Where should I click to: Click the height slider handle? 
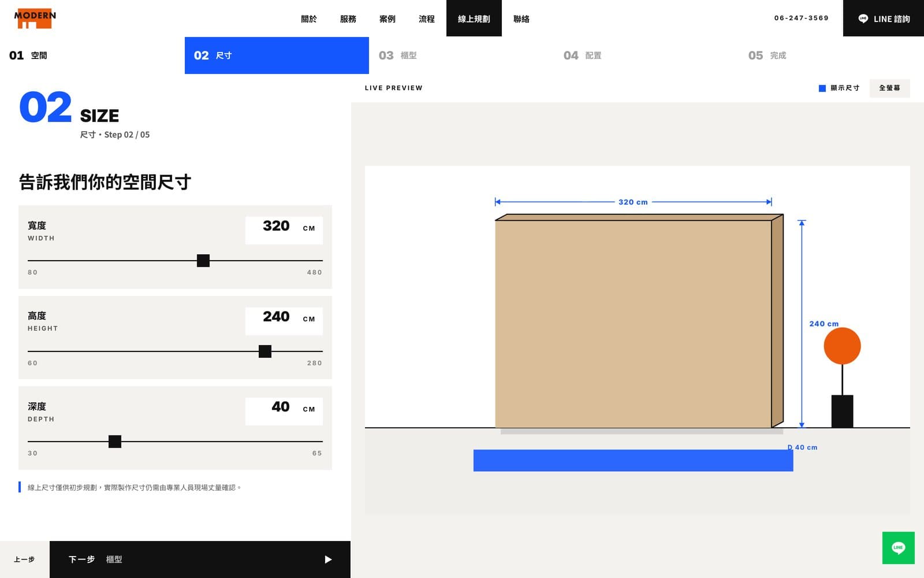tap(265, 351)
